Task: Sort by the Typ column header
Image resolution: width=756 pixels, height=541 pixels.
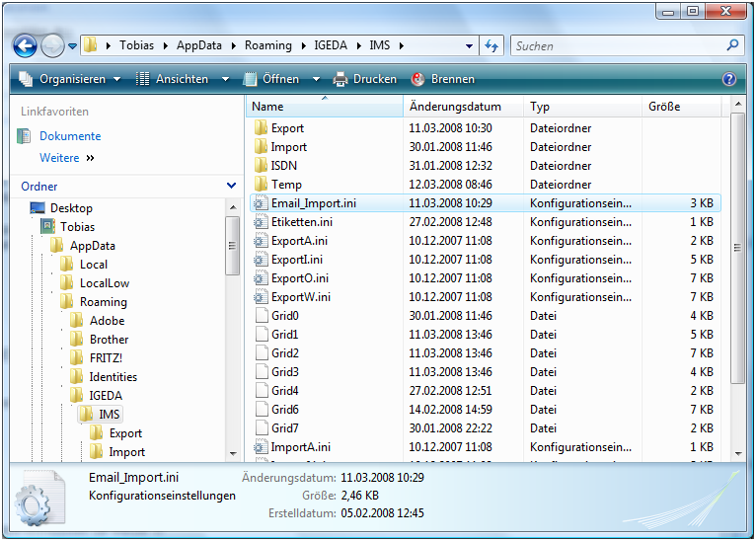Action: 583,107
